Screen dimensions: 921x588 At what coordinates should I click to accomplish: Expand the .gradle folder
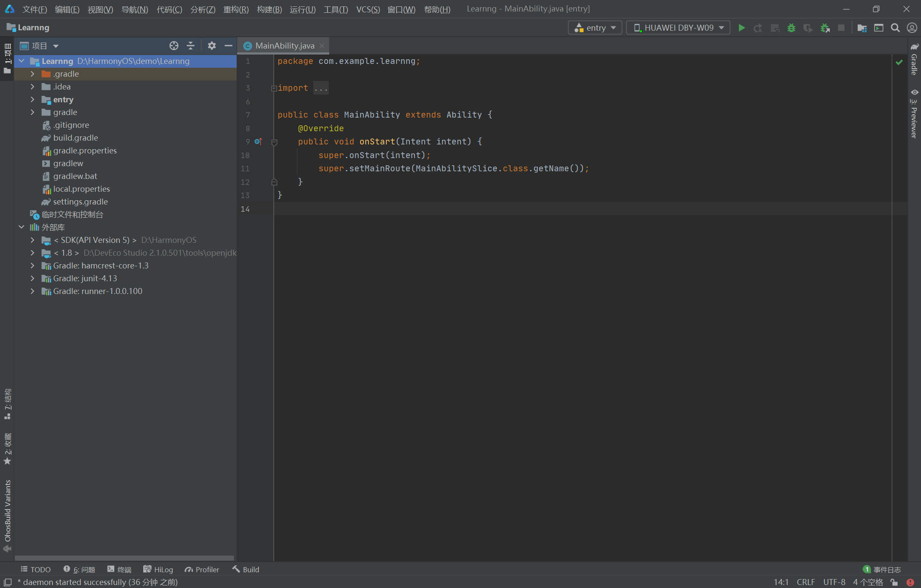coord(32,74)
